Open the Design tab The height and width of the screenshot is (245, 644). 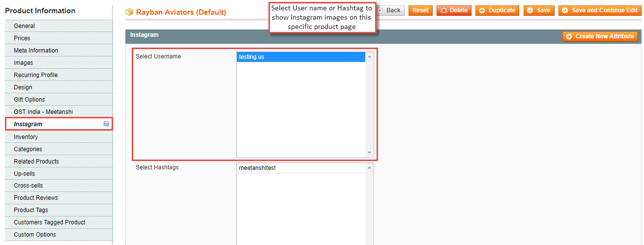pyautogui.click(x=59, y=87)
